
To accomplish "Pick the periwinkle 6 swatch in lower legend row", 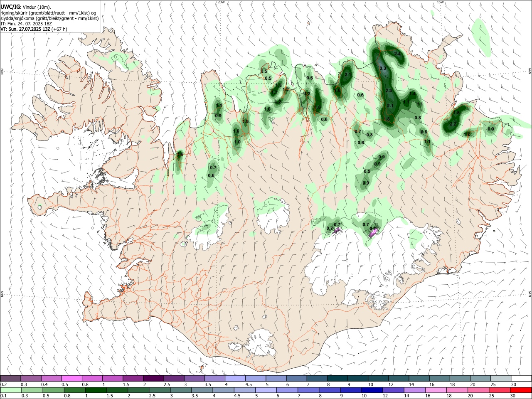I will (287, 390).
